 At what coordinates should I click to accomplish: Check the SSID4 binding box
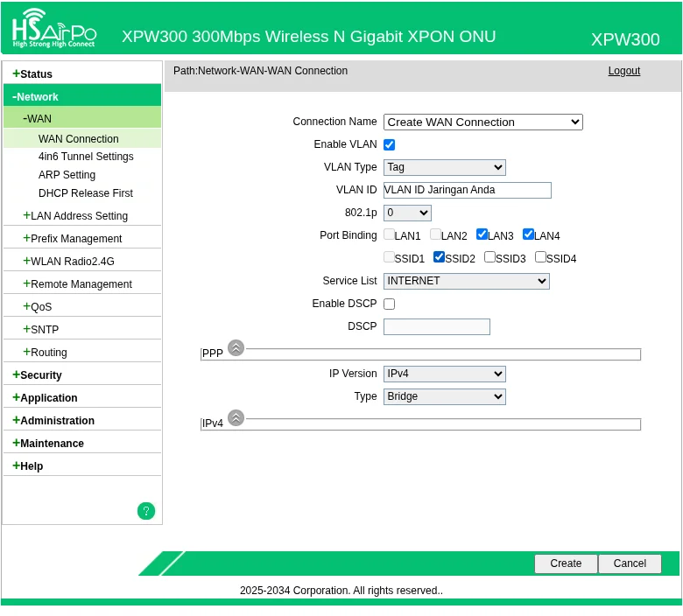[x=540, y=257]
